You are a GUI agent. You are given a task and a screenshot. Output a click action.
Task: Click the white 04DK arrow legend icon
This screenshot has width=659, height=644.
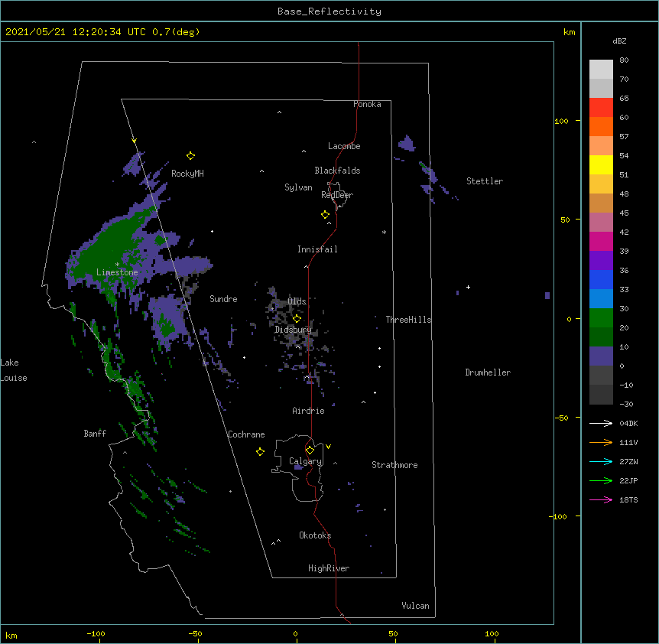601,423
